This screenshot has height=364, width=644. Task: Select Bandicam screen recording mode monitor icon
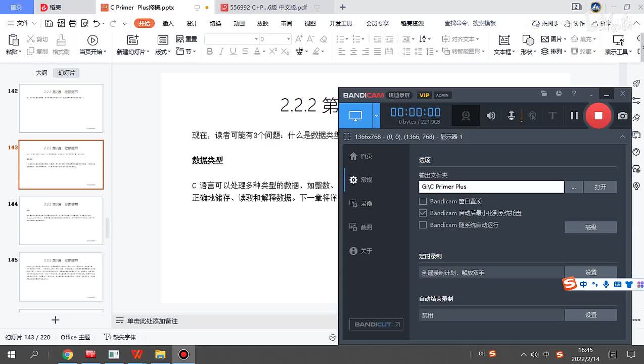pyautogui.click(x=355, y=116)
